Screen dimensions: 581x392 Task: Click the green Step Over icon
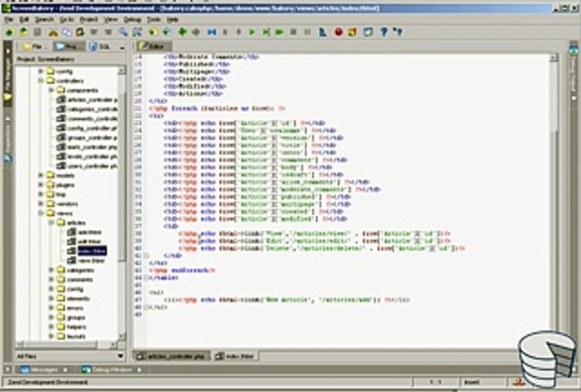(x=266, y=33)
